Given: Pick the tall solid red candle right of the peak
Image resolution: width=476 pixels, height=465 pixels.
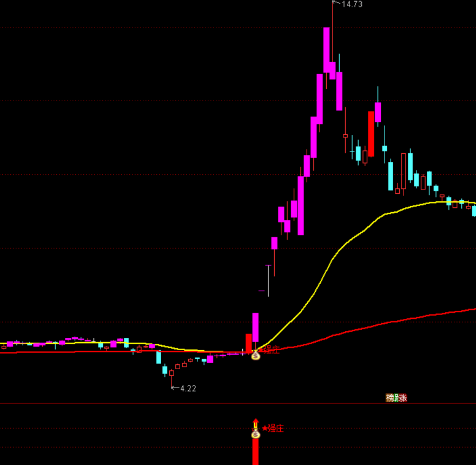Looking at the screenshot, I should click(371, 134).
